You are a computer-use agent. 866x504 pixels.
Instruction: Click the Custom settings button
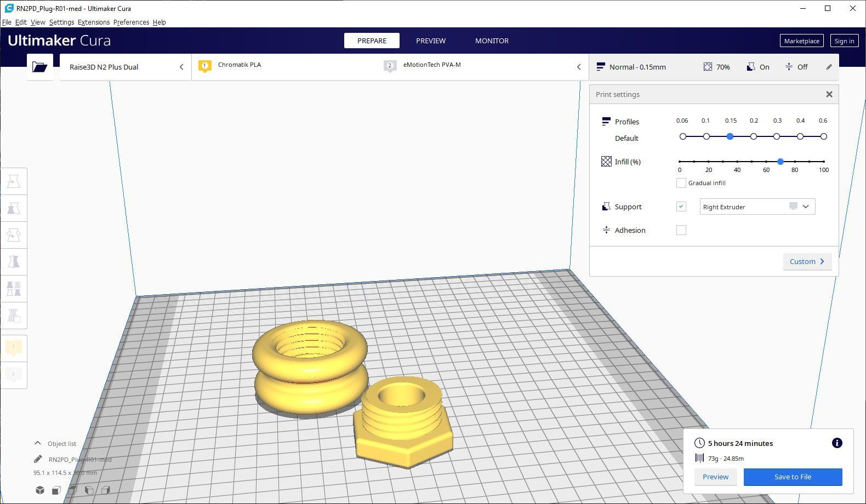[x=807, y=261]
